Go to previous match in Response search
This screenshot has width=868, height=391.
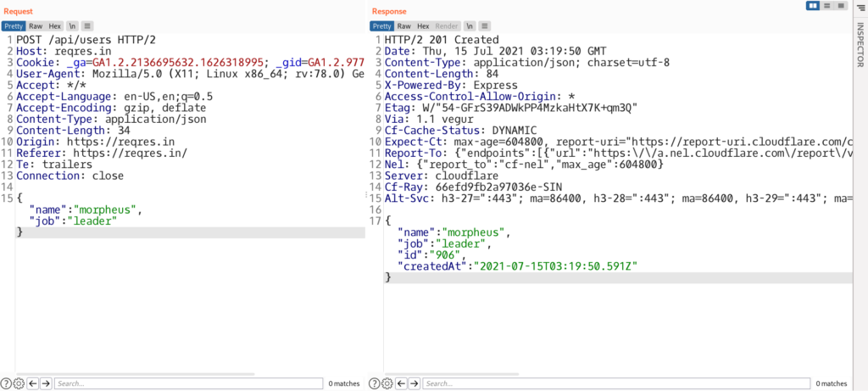click(x=402, y=383)
